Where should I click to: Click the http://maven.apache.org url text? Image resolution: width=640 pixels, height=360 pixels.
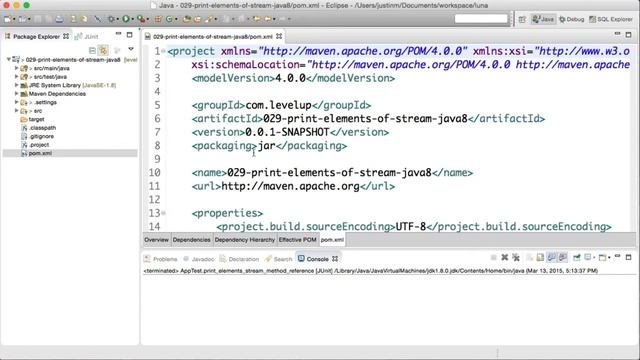tap(290, 186)
